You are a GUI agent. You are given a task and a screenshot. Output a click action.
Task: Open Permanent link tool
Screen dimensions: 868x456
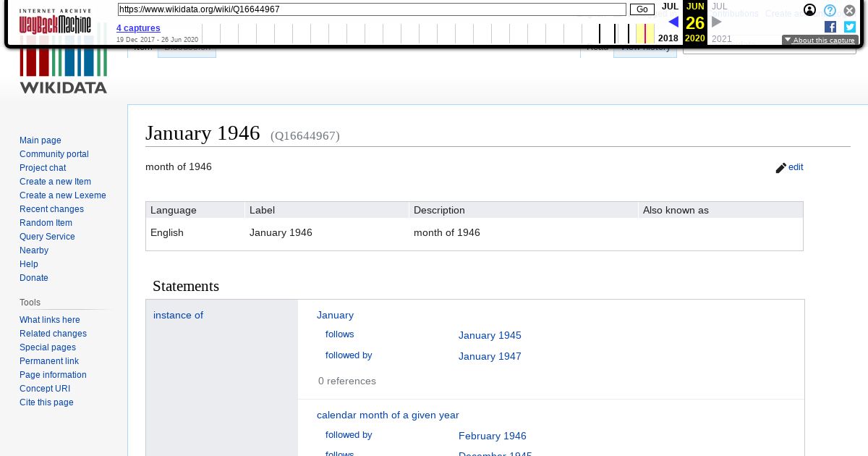[49, 361]
